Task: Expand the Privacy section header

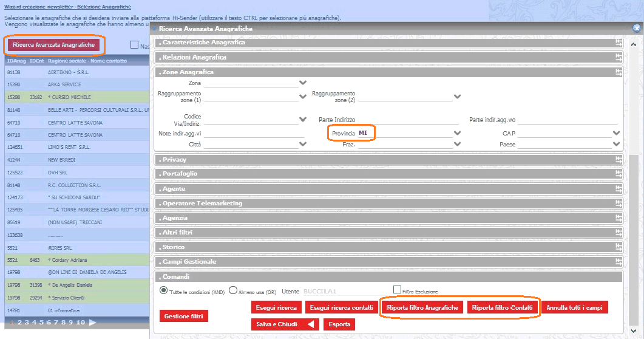Action: coord(389,160)
